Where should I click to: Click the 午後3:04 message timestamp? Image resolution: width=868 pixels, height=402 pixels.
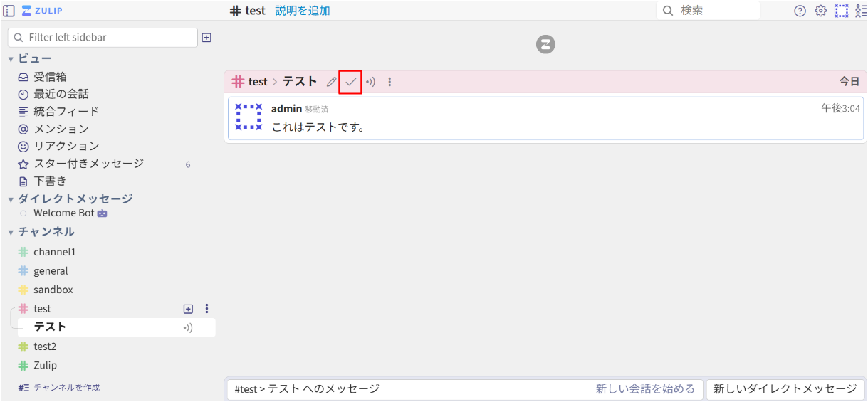click(x=840, y=108)
